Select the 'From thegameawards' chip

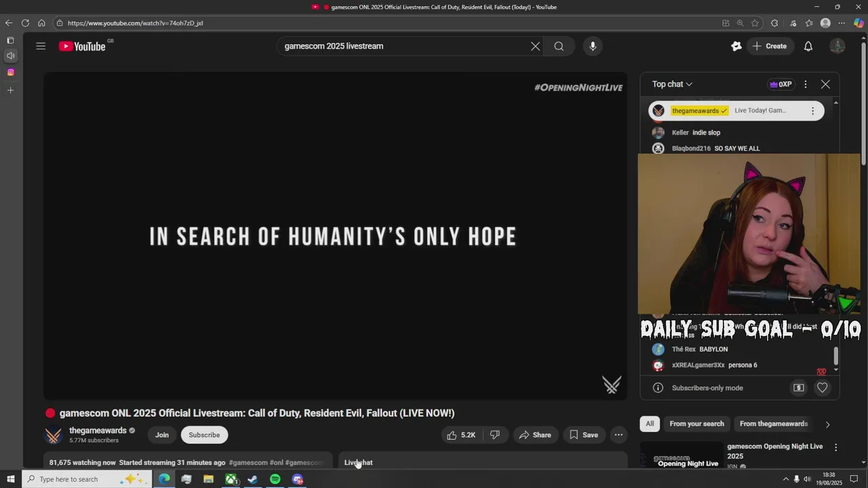tap(774, 424)
